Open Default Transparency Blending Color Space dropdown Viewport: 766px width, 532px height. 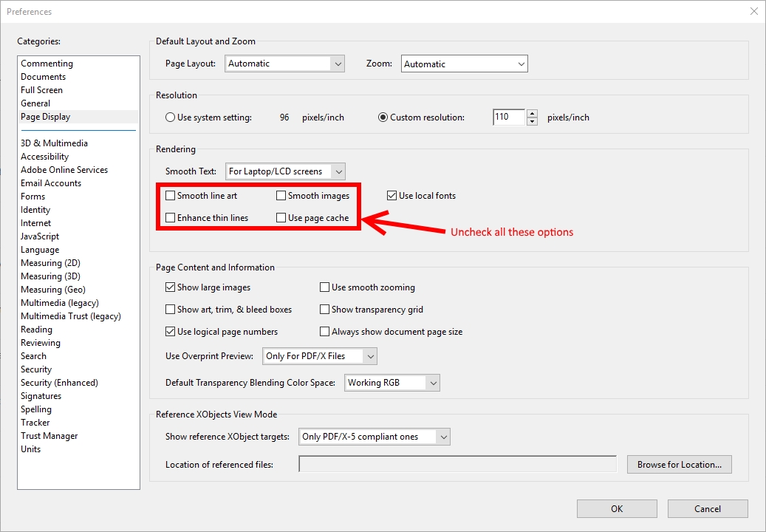[392, 383]
